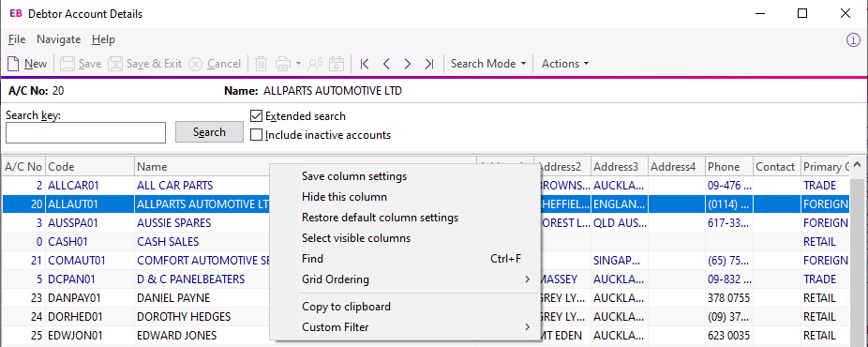Jump to first record arrow
Viewport: 868px width, 347px height.
point(365,64)
